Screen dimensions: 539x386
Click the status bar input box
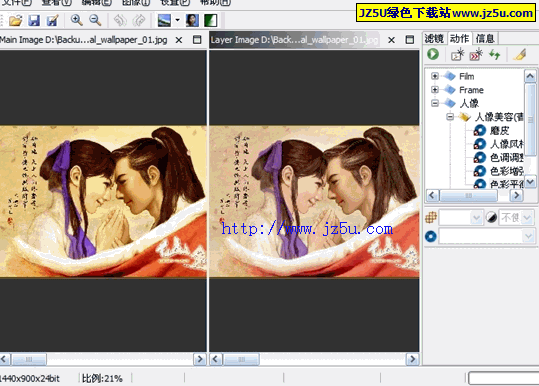(x=504, y=378)
